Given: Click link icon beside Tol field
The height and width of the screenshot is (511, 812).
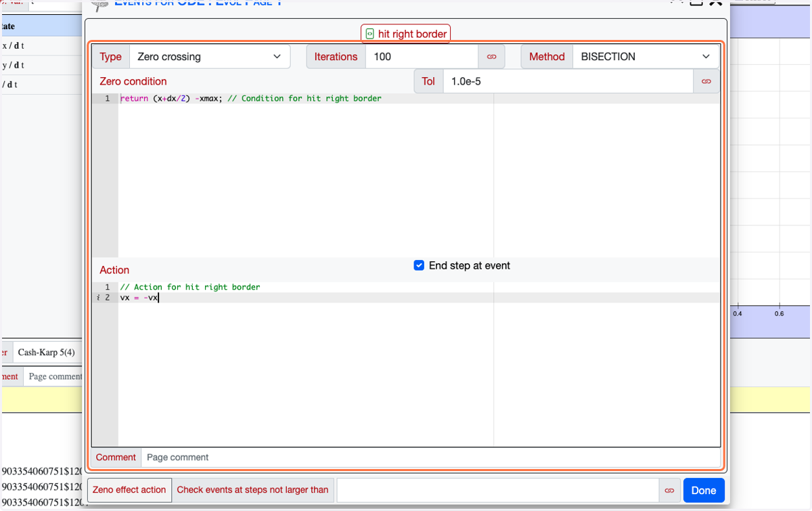Looking at the screenshot, I should click(x=706, y=81).
